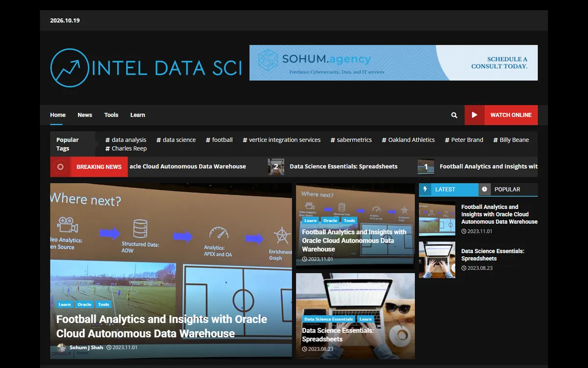
Task: Click the Intel Data Sci chart logo icon
Action: pyautogui.click(x=70, y=68)
